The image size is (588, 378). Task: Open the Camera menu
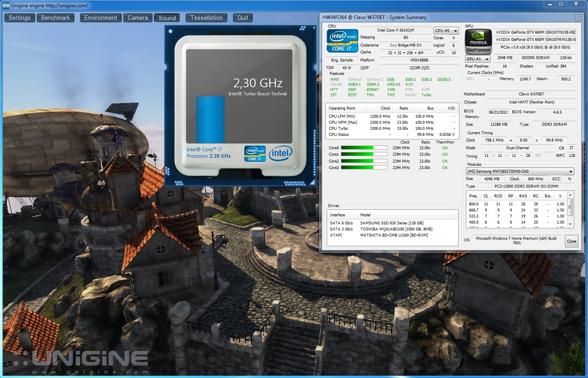coord(138,18)
